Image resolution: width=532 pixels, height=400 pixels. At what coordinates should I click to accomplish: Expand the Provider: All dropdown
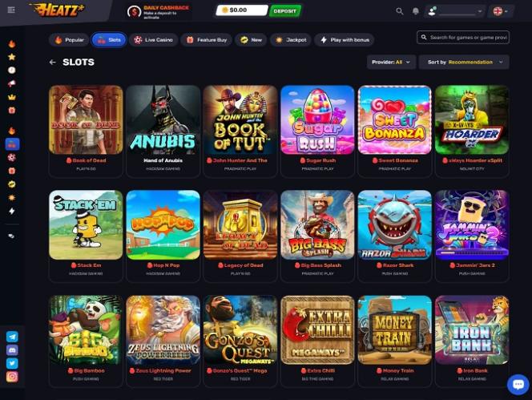391,63
